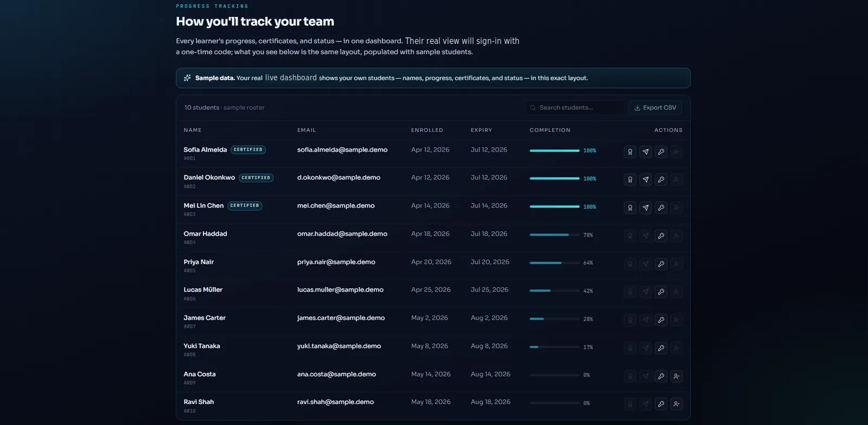This screenshot has height=425, width=868.
Task: Select email omar.haddad@sample.demo
Action: point(342,234)
